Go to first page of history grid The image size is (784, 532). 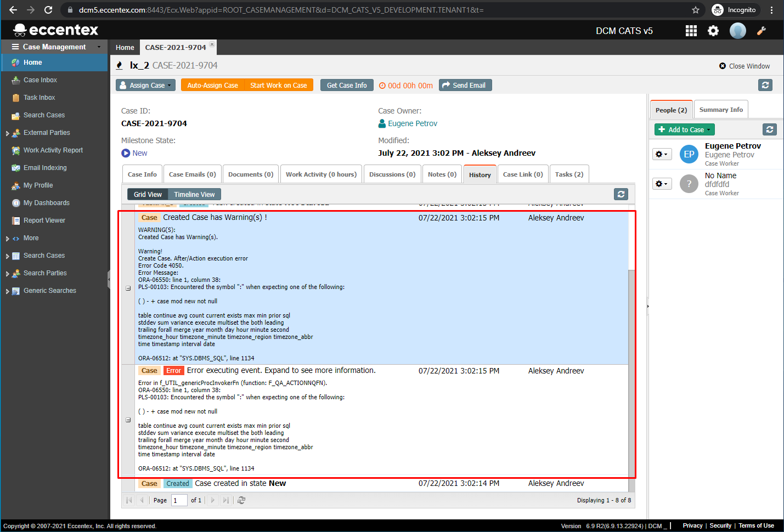(129, 500)
